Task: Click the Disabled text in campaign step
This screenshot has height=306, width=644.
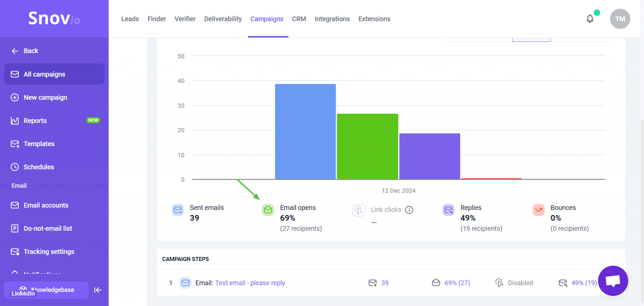Action: click(520, 283)
